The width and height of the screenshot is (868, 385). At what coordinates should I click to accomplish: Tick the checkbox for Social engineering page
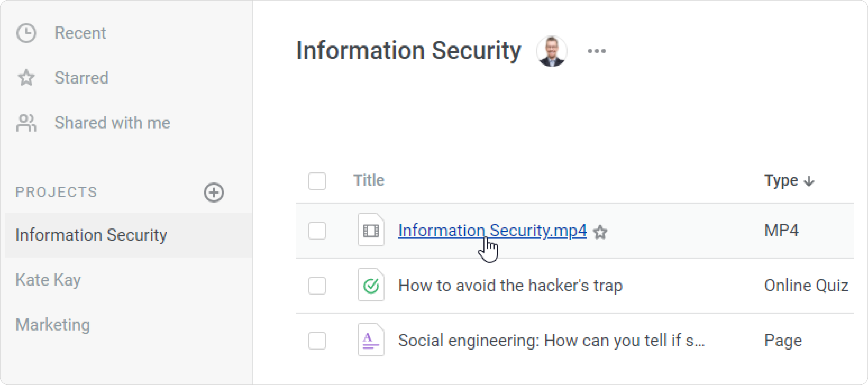(317, 341)
